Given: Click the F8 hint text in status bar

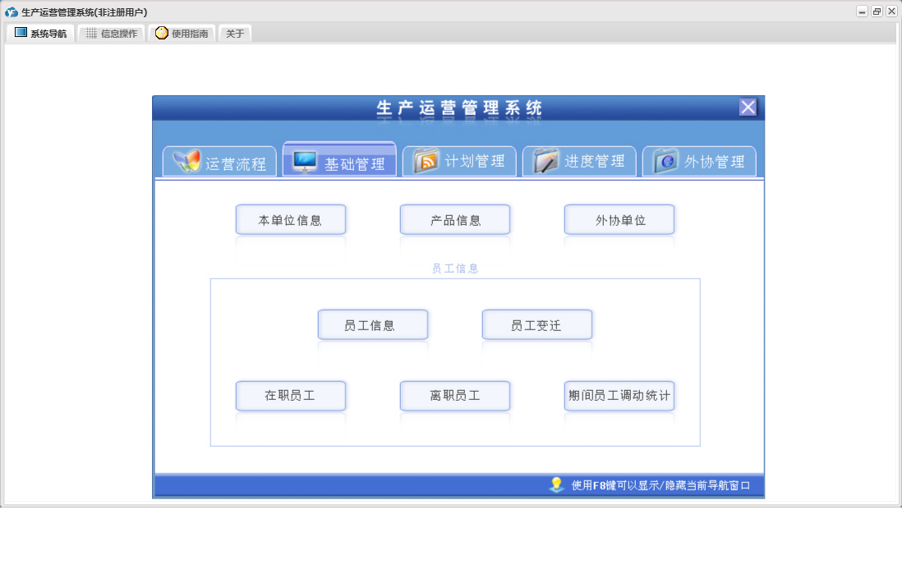Looking at the screenshot, I should pos(660,485).
